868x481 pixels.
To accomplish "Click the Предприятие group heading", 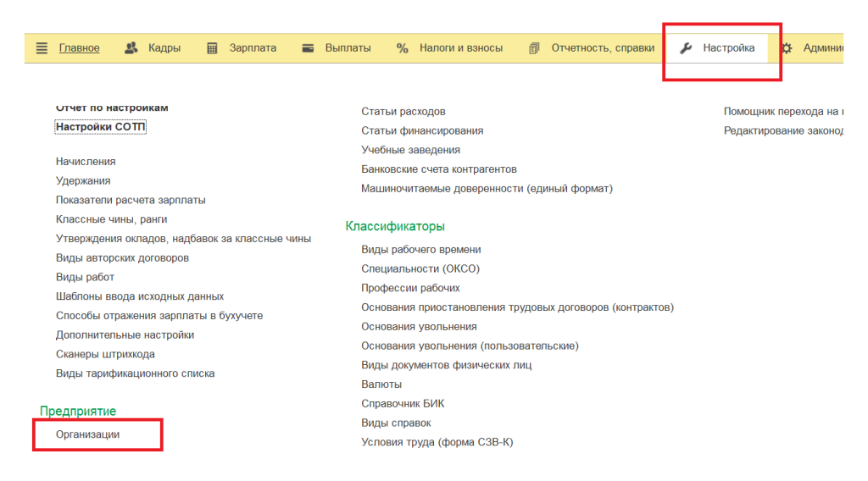I will 78,412.
